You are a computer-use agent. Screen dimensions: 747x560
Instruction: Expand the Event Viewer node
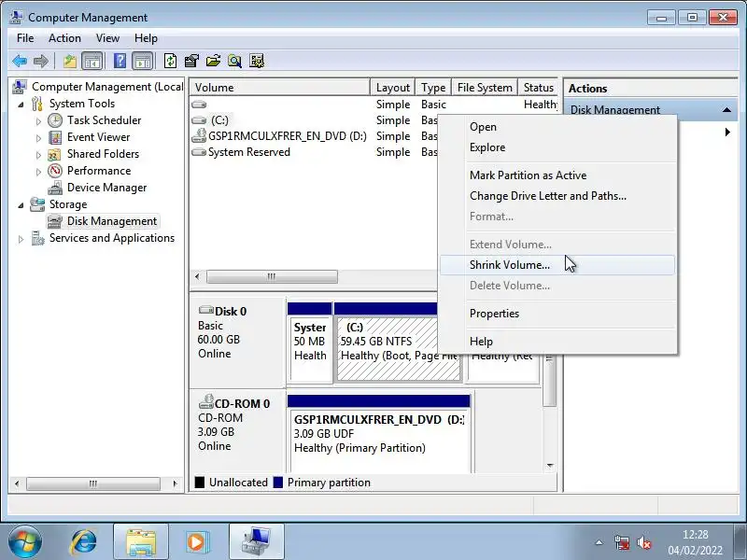tap(38, 138)
